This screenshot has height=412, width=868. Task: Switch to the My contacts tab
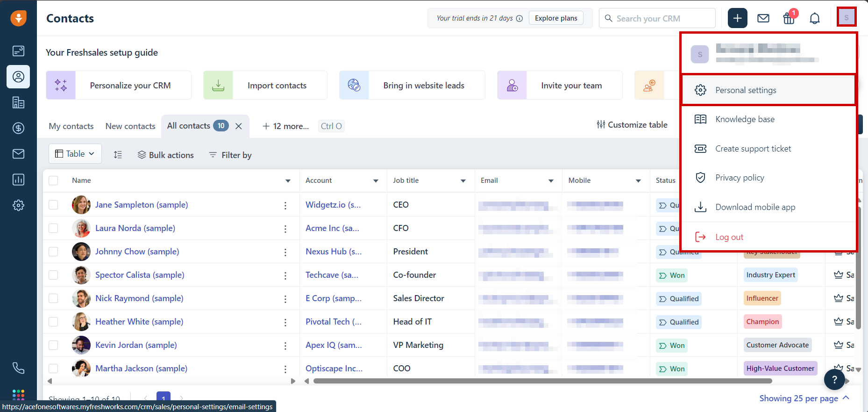tap(71, 126)
